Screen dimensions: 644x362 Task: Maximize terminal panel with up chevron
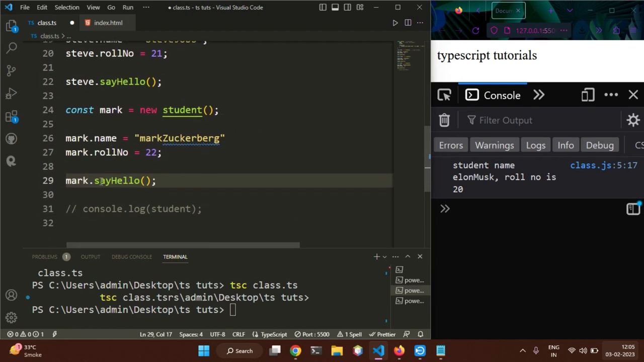408,257
